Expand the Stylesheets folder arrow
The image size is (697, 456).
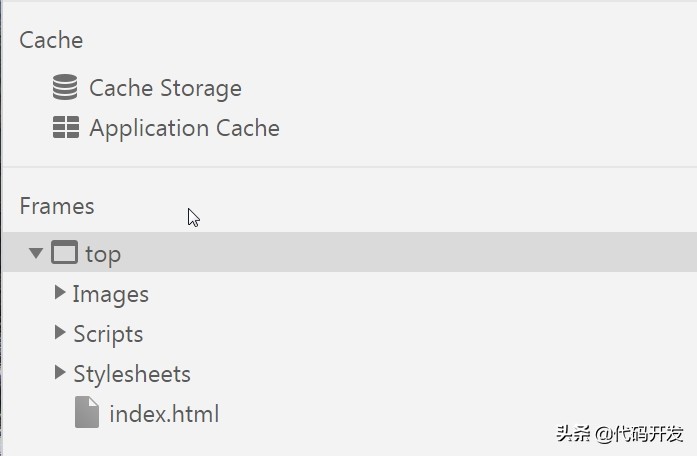pyautogui.click(x=60, y=373)
